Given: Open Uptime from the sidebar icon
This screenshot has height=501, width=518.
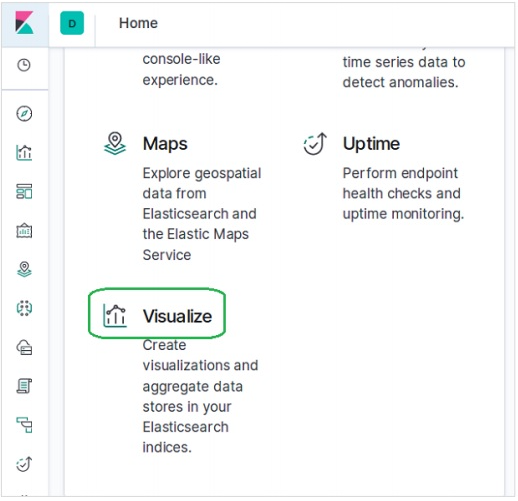Looking at the screenshot, I should [x=24, y=464].
